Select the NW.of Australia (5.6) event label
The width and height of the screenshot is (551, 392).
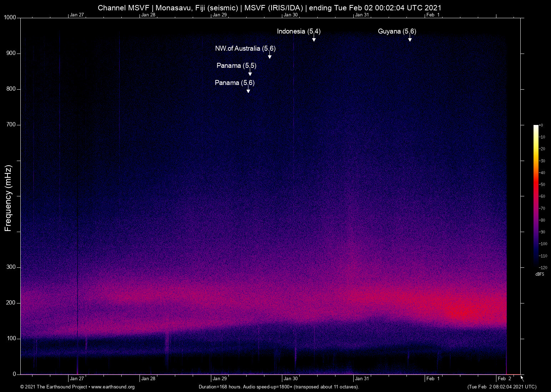pyautogui.click(x=245, y=49)
